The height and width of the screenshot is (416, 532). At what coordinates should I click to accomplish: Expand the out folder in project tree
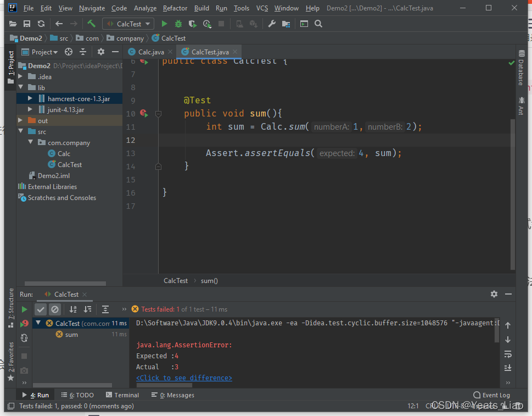tap(21, 121)
